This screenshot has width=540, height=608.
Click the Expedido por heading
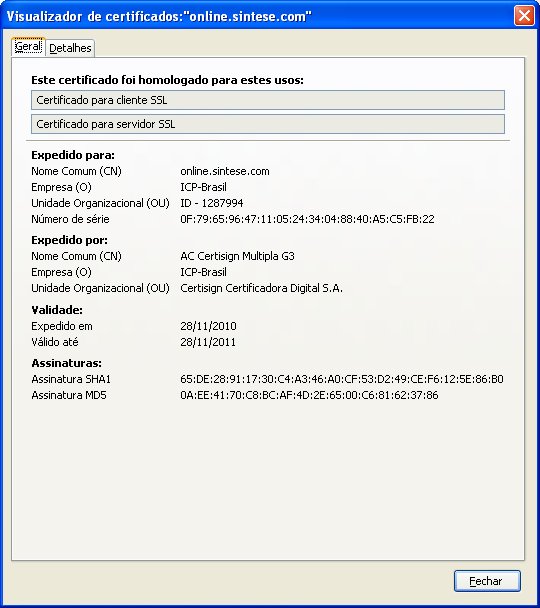pyautogui.click(x=69, y=240)
